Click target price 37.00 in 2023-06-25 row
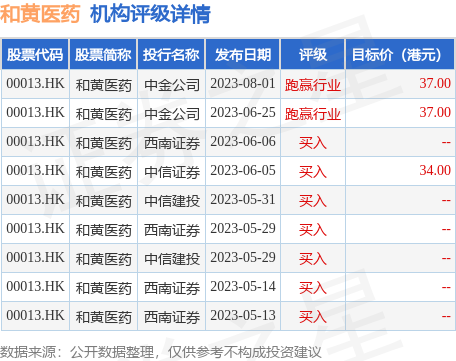The width and height of the screenshot is (456, 361). 435,112
